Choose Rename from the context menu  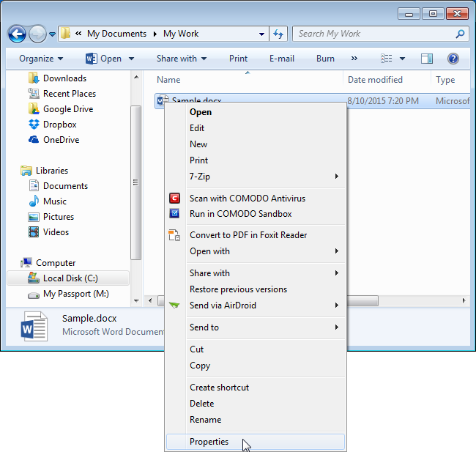(x=255, y=420)
